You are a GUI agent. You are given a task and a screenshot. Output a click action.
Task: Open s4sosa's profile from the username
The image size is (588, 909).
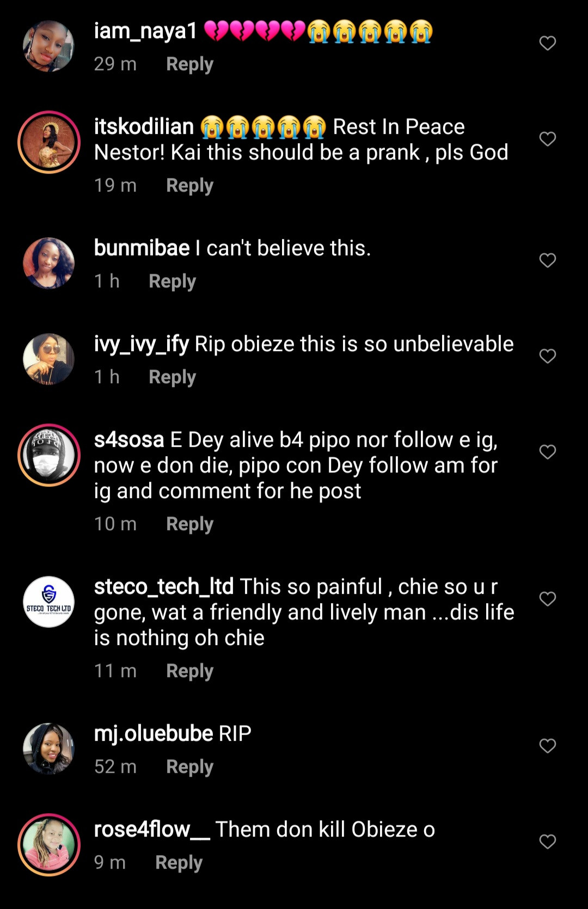point(129,440)
